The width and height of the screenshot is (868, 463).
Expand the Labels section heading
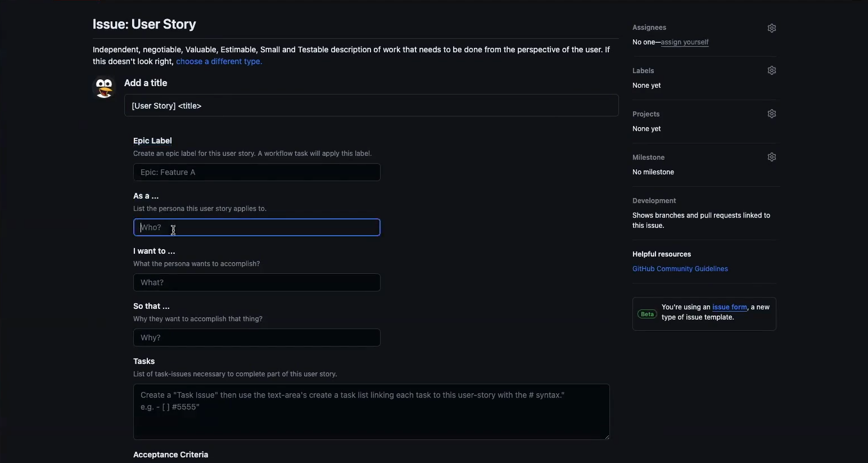point(643,71)
